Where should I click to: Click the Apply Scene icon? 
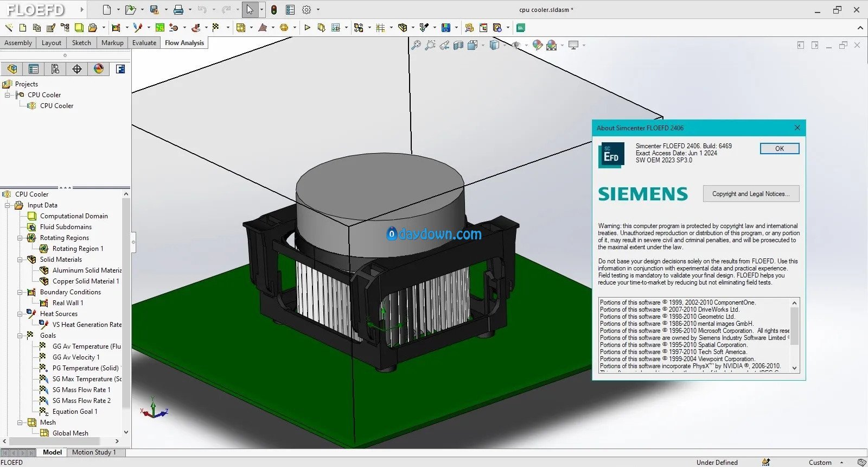coord(552,45)
